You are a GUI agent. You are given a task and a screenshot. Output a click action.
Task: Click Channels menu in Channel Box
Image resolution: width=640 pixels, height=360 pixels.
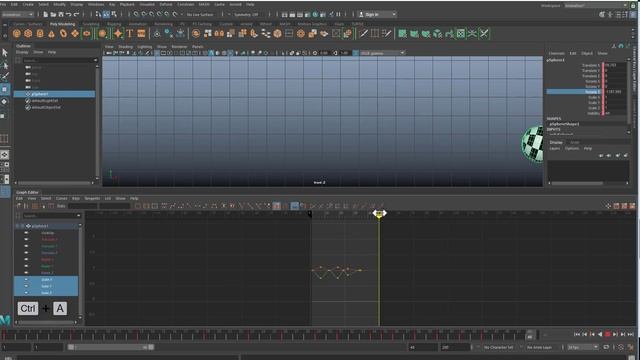[x=556, y=53]
